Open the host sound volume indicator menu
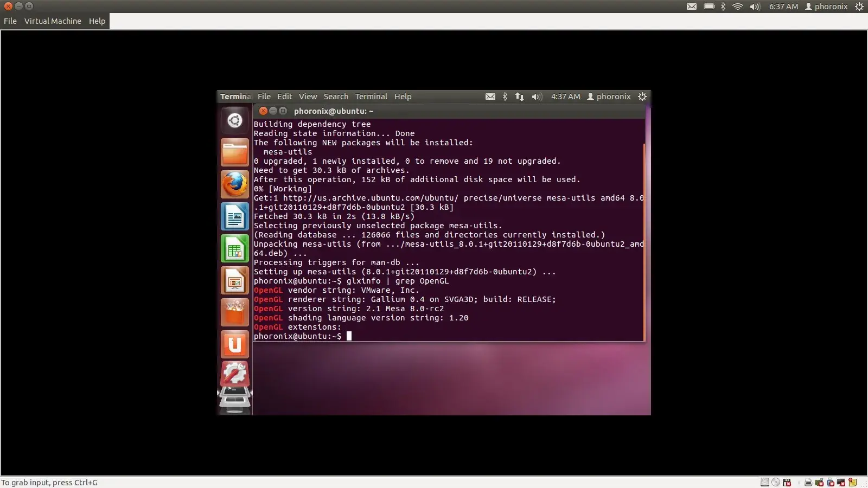This screenshot has height=488, width=868. click(755, 7)
